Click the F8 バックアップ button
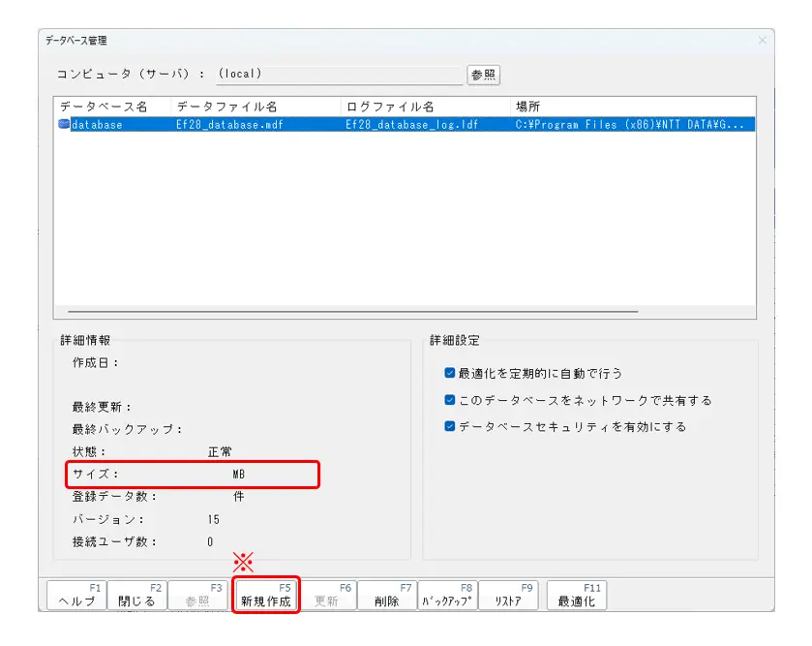Screen dimensions: 812x646 pyautogui.click(x=447, y=596)
